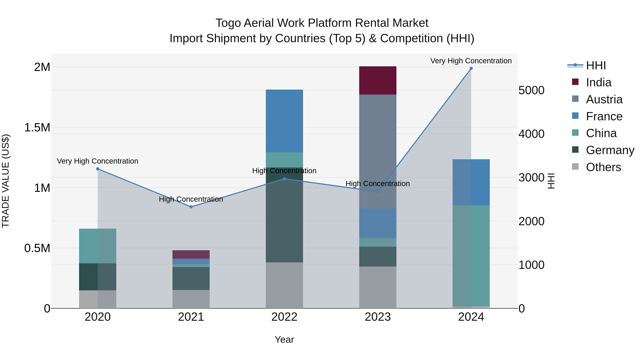
Task: Toggle the Germany legend entry
Action: click(x=603, y=150)
